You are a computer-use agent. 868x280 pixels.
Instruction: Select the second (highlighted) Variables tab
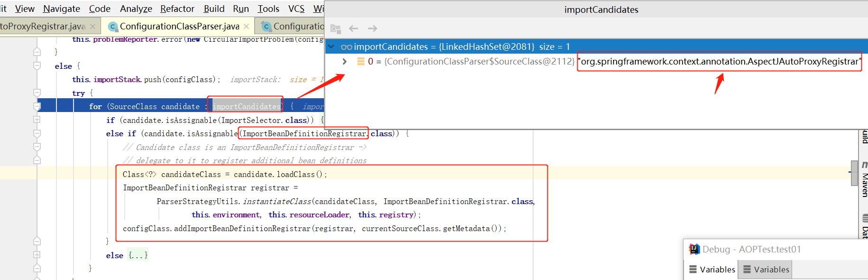click(766, 269)
